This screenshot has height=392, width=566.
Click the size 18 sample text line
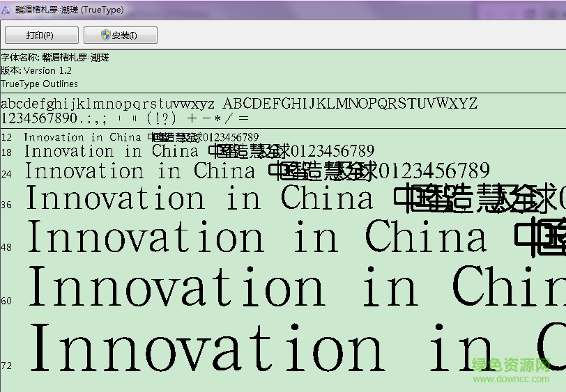pos(199,151)
